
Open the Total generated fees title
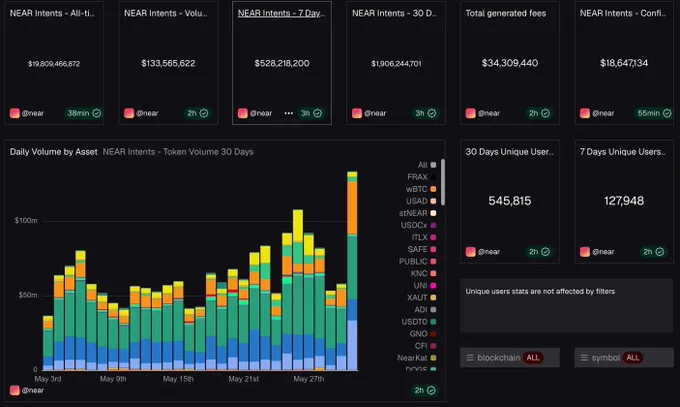pyautogui.click(x=506, y=13)
